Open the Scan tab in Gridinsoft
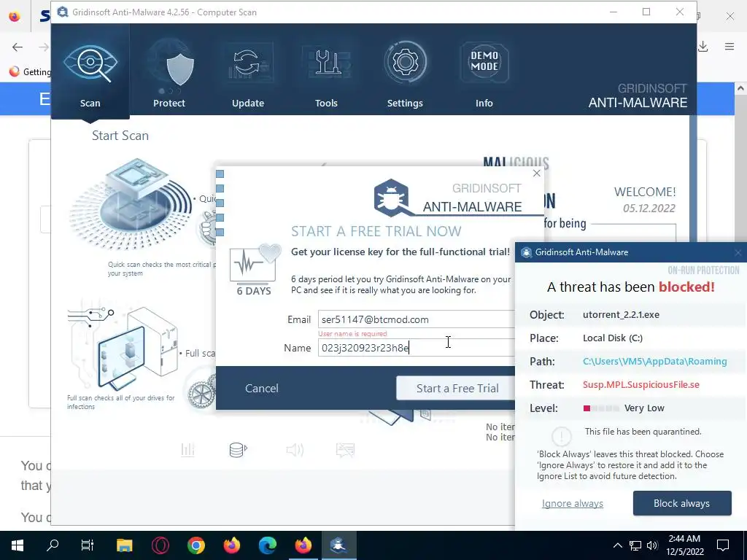747x560 pixels. [90, 71]
